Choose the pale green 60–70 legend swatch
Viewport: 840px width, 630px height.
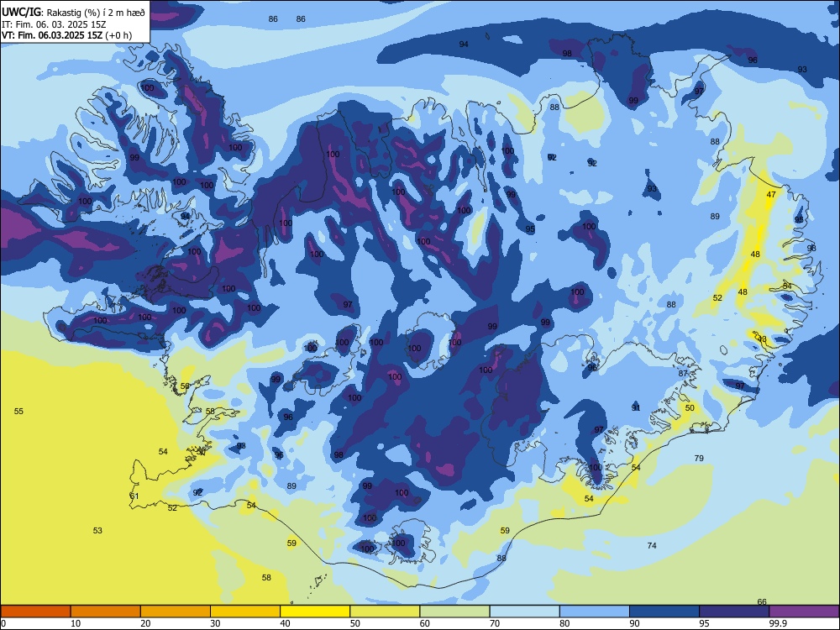pos(454,612)
